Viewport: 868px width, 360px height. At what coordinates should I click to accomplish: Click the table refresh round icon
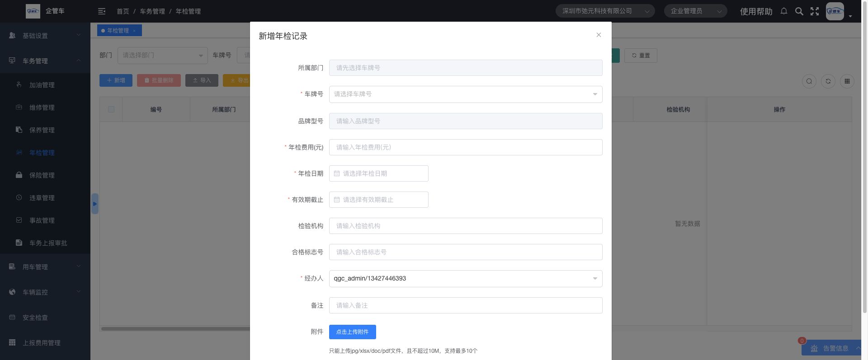coord(828,81)
